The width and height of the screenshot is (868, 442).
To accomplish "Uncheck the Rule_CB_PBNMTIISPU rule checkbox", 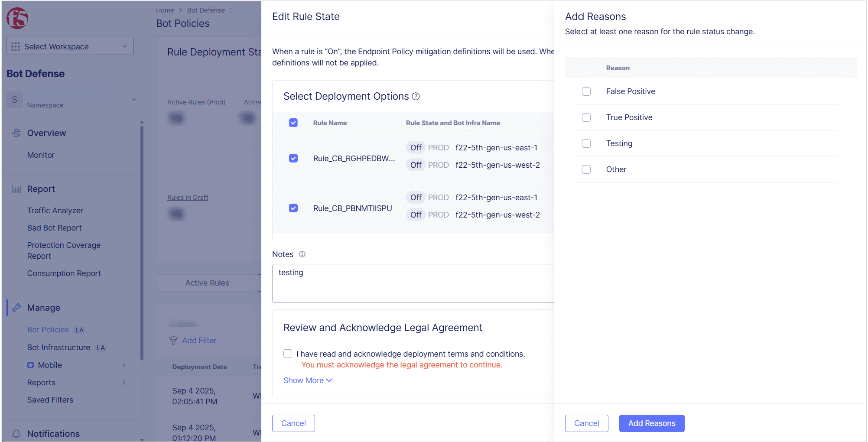I will (x=293, y=208).
